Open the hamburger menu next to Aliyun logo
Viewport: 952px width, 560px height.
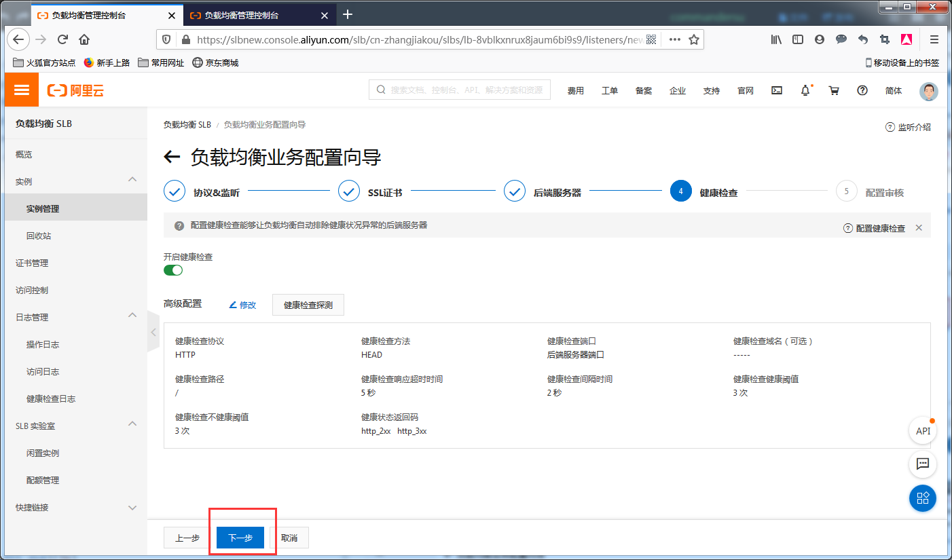click(21, 89)
